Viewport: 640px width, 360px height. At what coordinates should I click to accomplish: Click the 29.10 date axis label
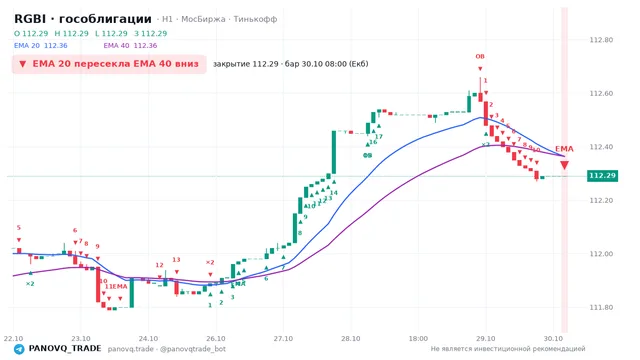tap(486, 339)
